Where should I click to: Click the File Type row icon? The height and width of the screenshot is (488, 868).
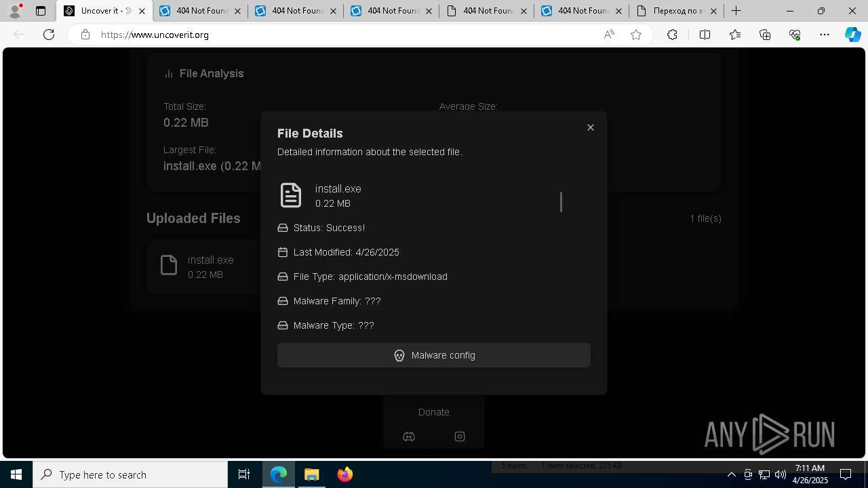coord(283,277)
